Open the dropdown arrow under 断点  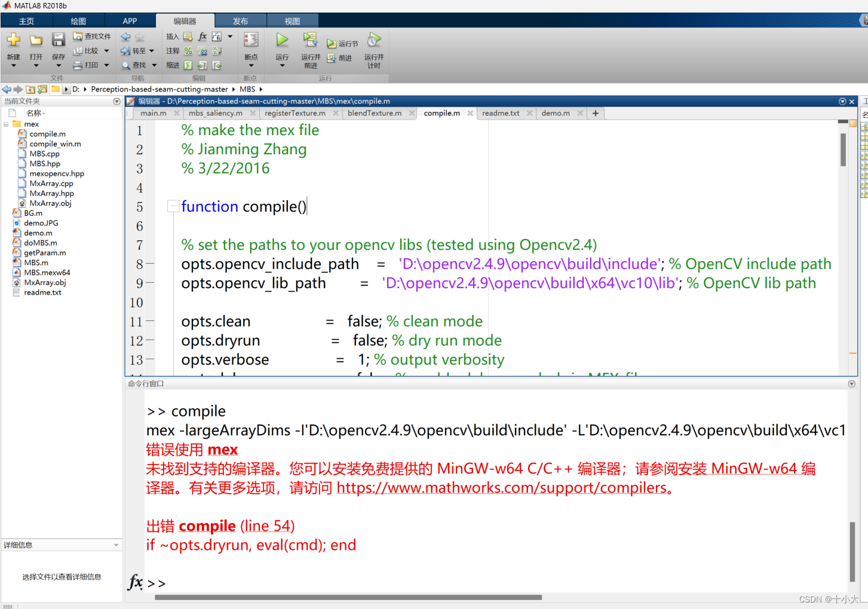click(251, 66)
